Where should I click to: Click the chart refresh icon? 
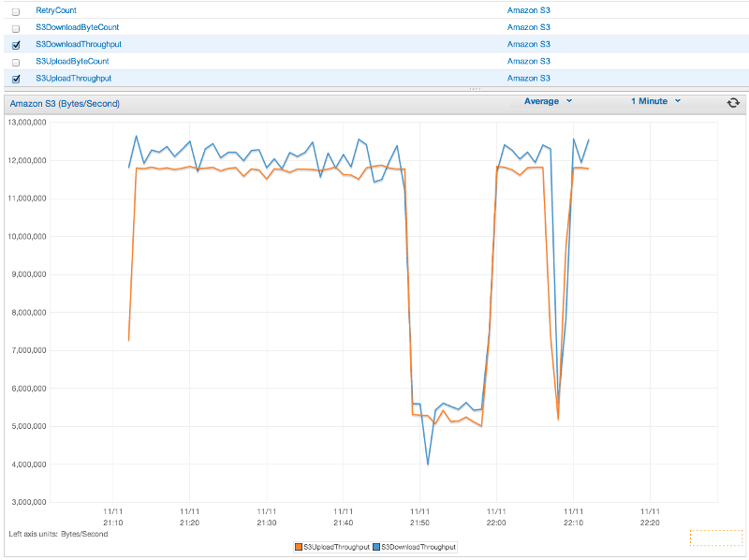click(734, 102)
